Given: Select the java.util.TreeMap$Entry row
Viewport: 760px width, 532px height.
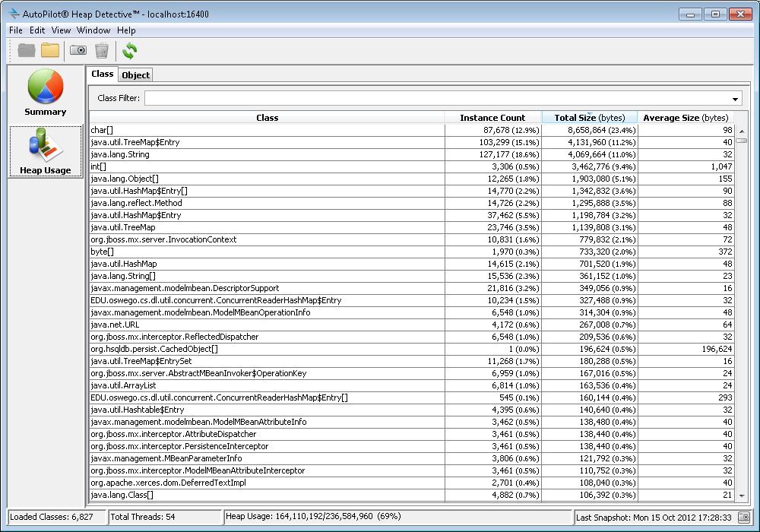Looking at the screenshot, I should 412,142.
